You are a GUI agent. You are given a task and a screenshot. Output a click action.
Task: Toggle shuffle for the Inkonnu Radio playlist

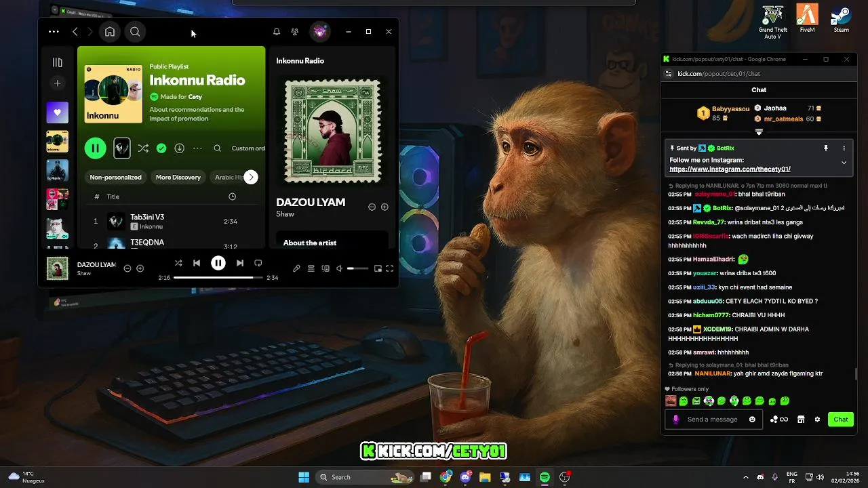[x=143, y=148]
